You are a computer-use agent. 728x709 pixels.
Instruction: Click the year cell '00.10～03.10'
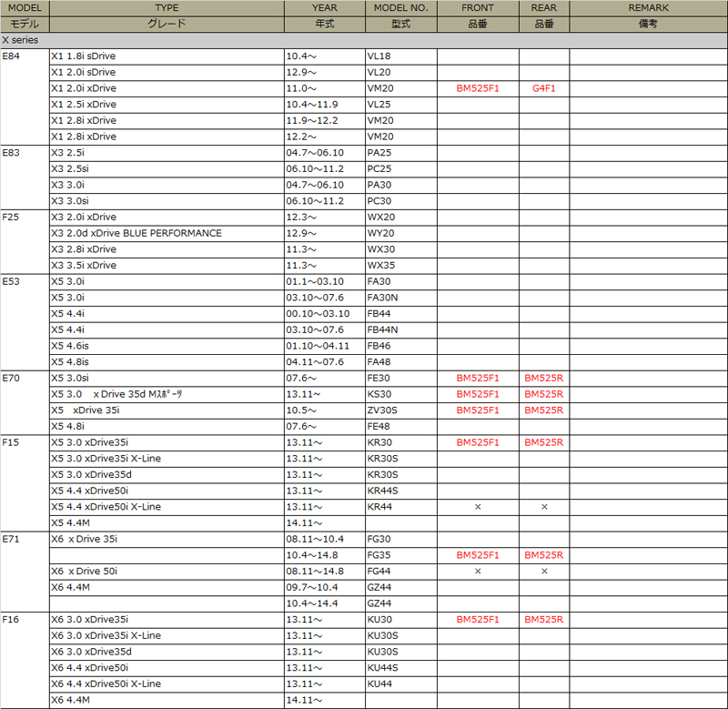coord(325,314)
